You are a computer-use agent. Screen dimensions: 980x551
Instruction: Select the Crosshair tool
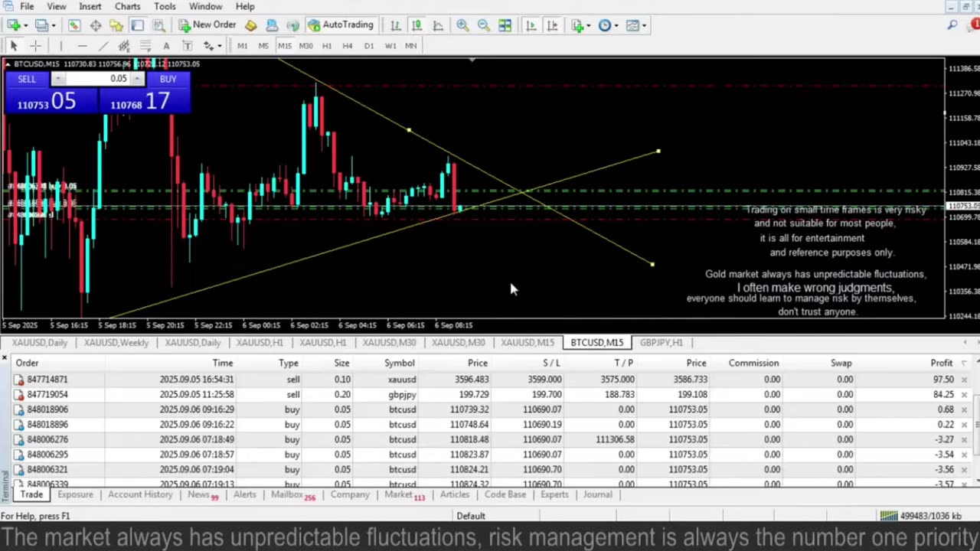pyautogui.click(x=35, y=46)
